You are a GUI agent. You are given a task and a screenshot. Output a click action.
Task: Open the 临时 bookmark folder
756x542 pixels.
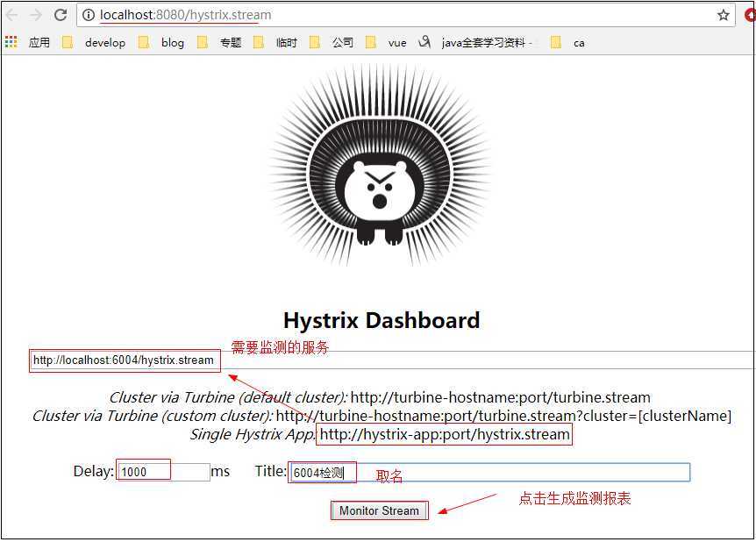tap(275, 42)
